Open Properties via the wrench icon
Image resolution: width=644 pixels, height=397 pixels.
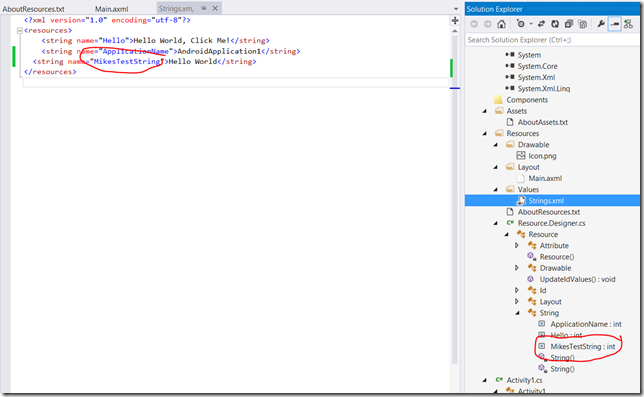tap(601, 24)
